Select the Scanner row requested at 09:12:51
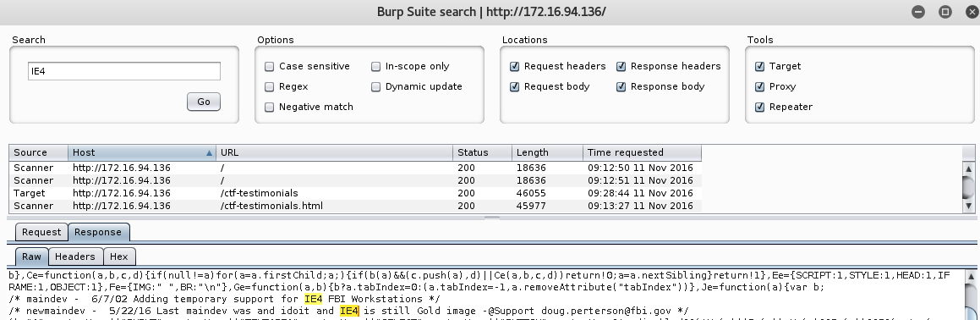Viewport: 980px width, 320px height. click(x=355, y=180)
